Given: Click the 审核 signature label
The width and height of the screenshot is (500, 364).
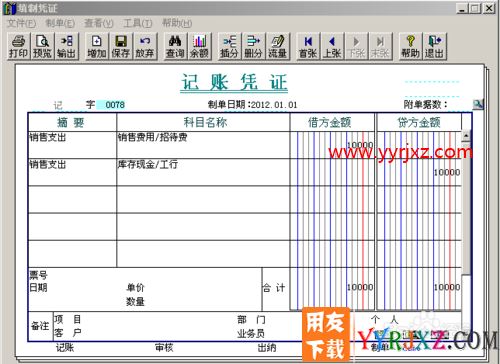Looking at the screenshot, I should (164, 348).
